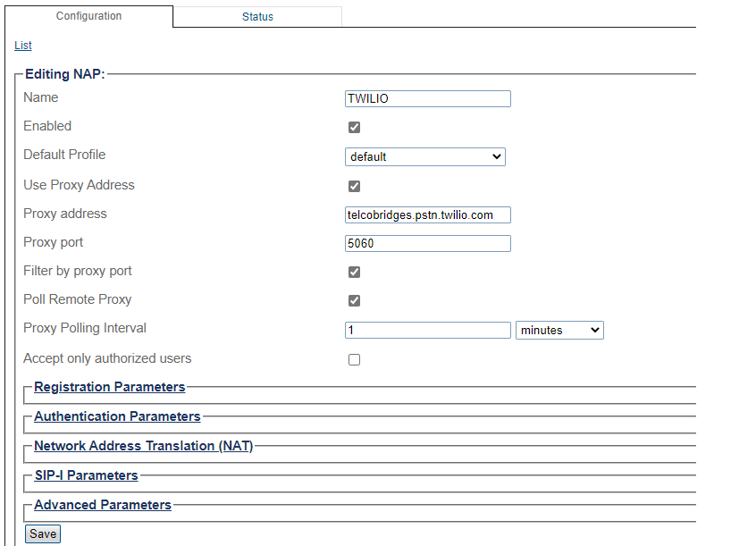756x546 pixels.
Task: Click the Proxy address text field
Action: (427, 215)
